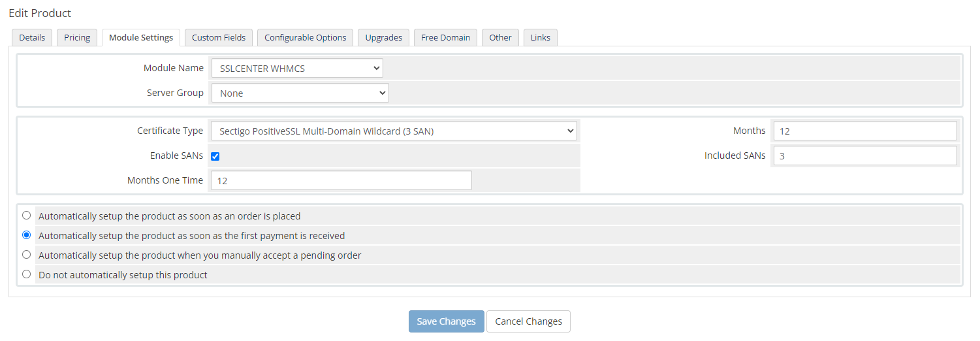Click the Certificate Type label
980x341 pixels.
(x=170, y=131)
